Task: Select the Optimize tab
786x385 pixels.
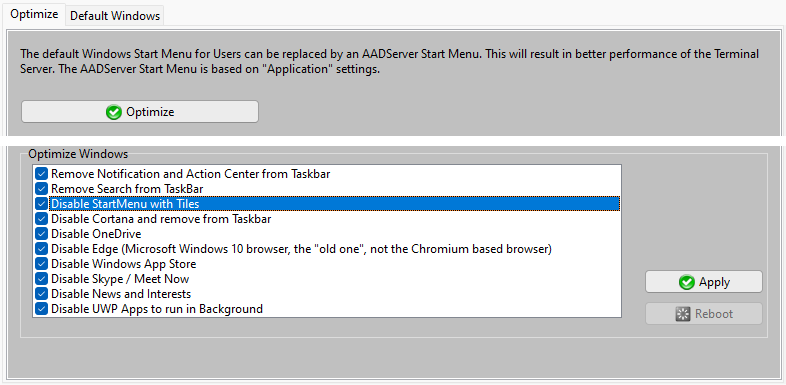Action: coord(34,14)
